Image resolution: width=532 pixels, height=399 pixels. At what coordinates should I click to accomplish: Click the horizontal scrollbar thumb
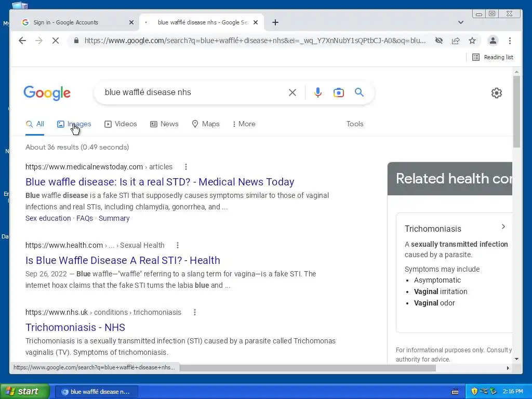pos(308,368)
